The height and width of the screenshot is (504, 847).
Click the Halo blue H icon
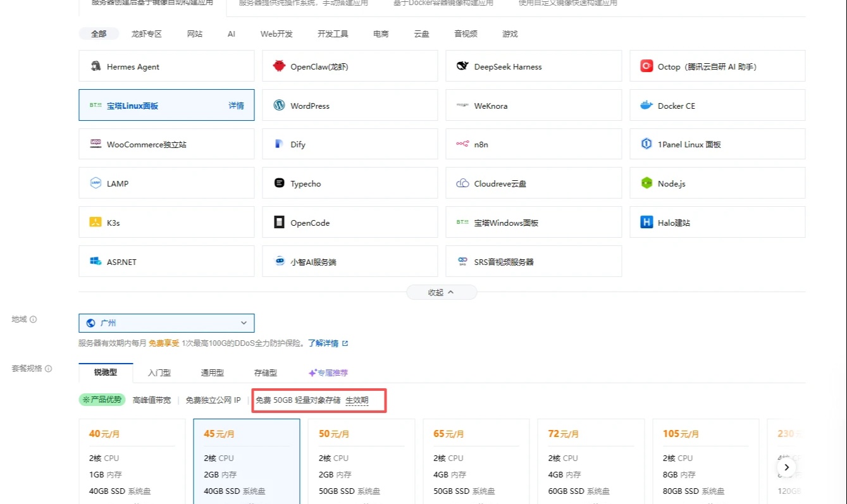[646, 223]
